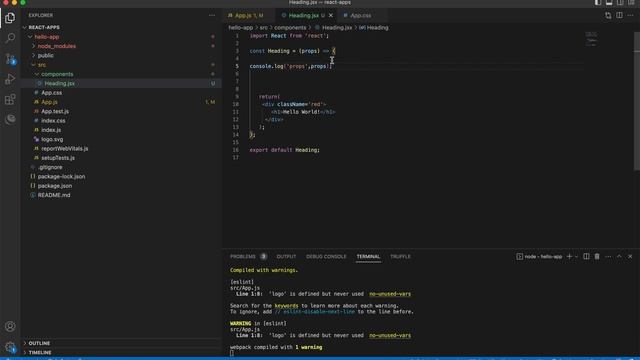Toggle the bottom panel in title bar
The width and height of the screenshot is (640, 360).
click(x=609, y=3)
